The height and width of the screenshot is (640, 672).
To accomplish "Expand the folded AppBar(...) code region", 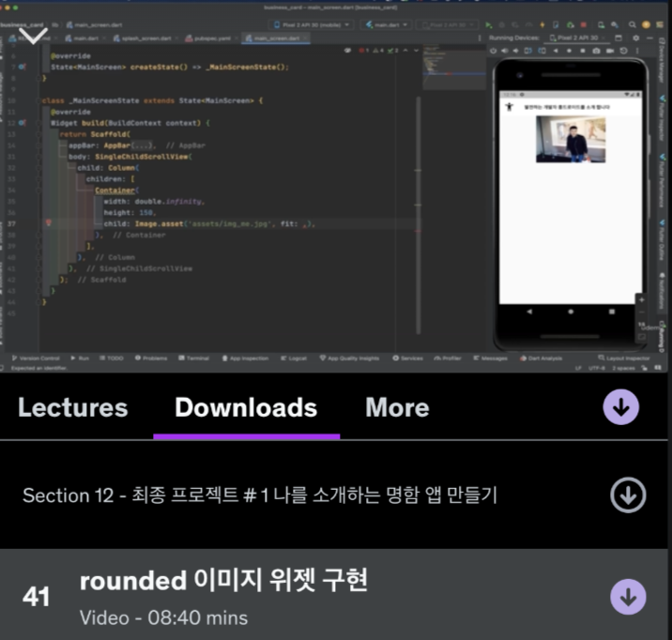I will point(143,145).
